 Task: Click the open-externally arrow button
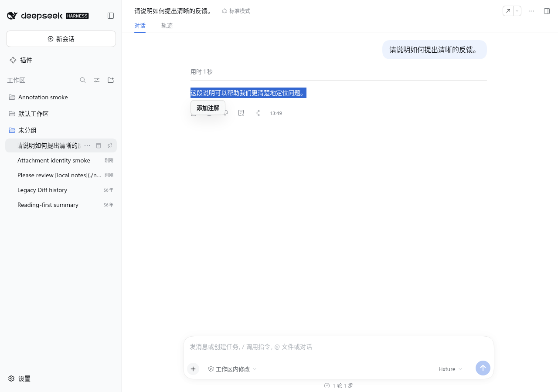point(508,11)
